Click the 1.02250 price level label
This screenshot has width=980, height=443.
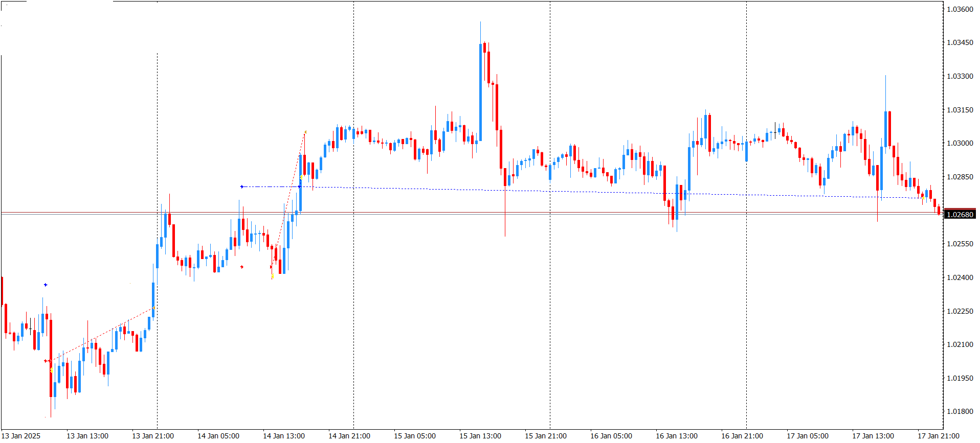coord(960,311)
